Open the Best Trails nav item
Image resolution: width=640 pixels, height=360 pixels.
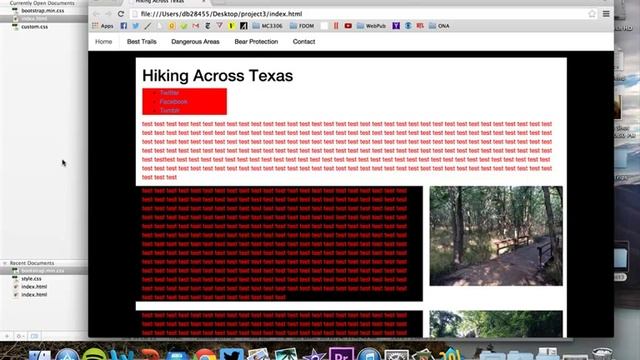tap(142, 42)
